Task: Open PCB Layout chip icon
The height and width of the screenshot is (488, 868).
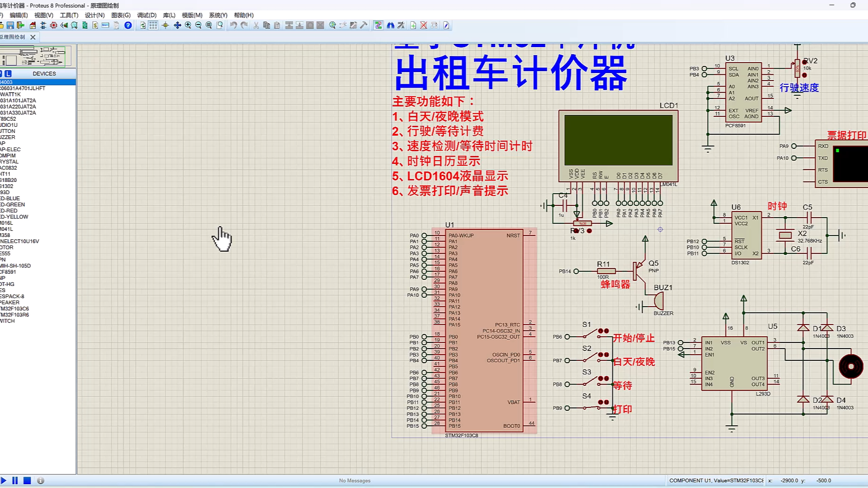Action: (53, 25)
